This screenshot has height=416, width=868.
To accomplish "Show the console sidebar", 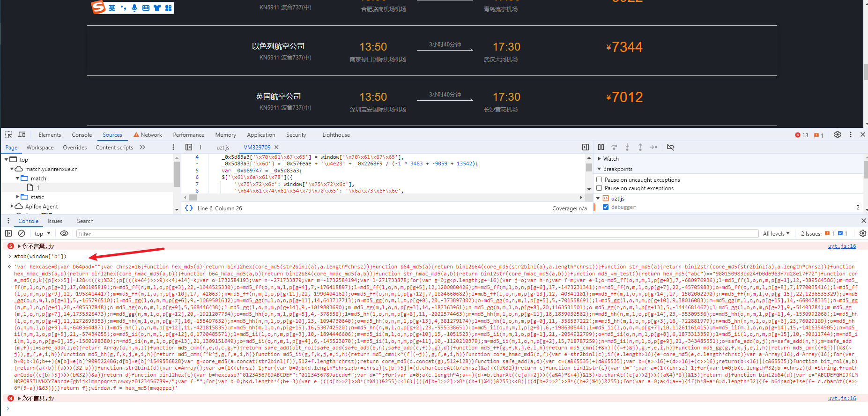I will (x=8, y=233).
